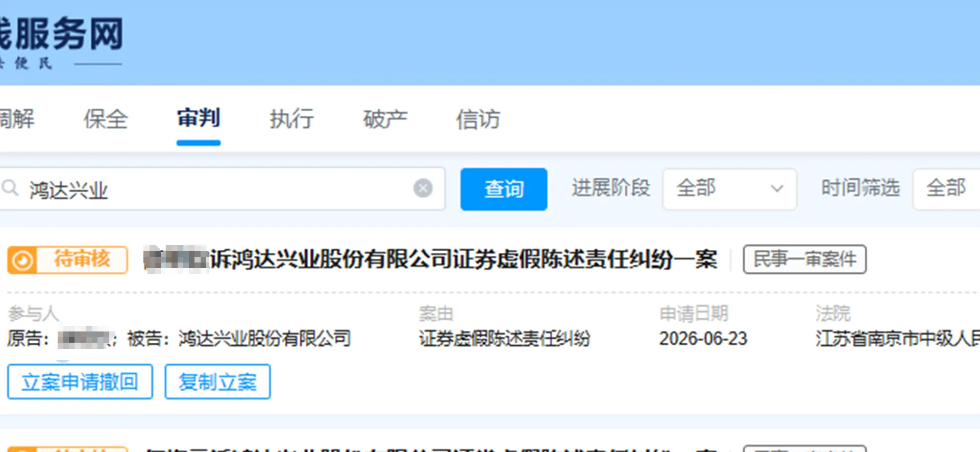Click the orange pending-review status clock icon
Image resolution: width=980 pixels, height=452 pixels.
(x=22, y=260)
